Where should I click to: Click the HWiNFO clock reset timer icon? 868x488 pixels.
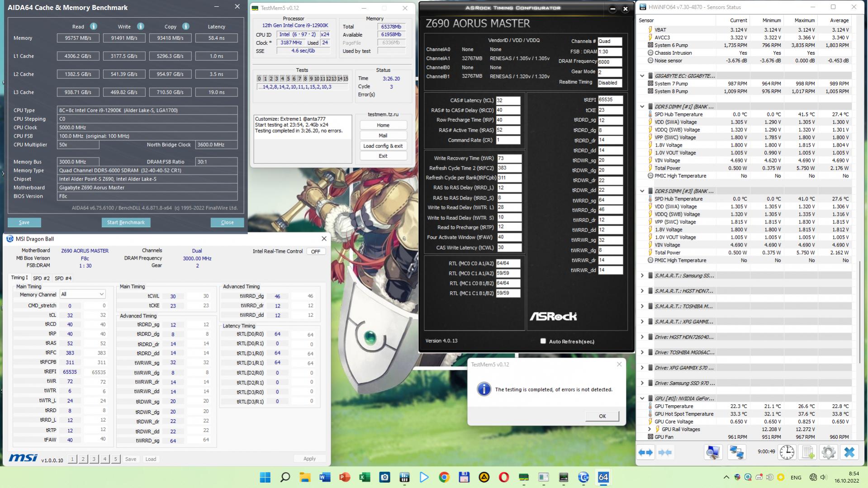pos(787,452)
